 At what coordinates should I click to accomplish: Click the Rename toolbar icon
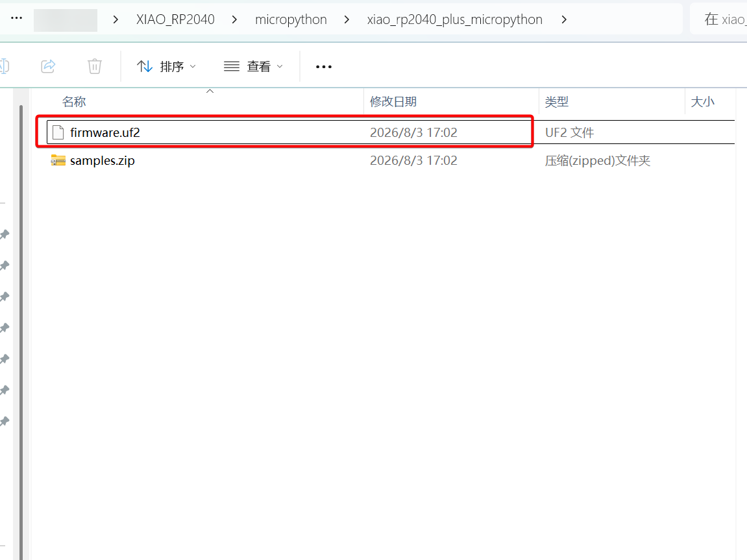tap(4, 66)
